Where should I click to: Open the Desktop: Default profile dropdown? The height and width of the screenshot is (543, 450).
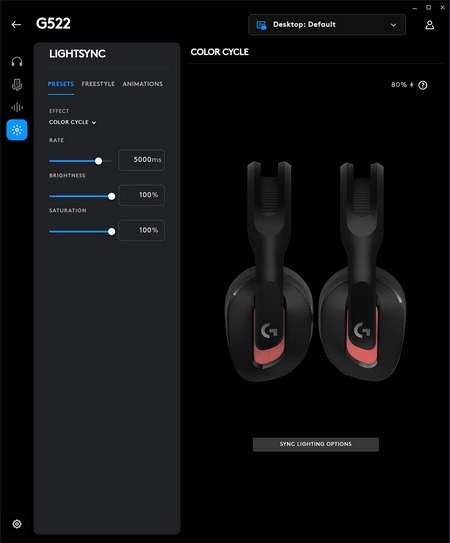click(x=327, y=25)
